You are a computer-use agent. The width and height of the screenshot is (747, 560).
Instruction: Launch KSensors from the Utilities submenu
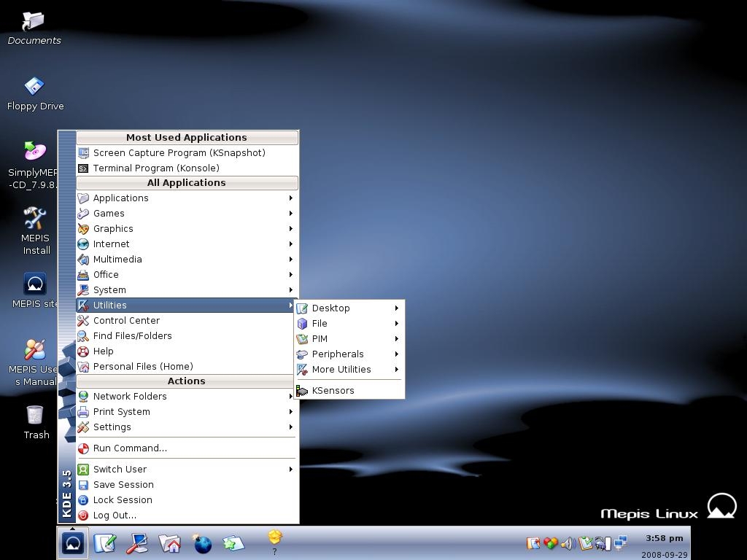pos(333,391)
